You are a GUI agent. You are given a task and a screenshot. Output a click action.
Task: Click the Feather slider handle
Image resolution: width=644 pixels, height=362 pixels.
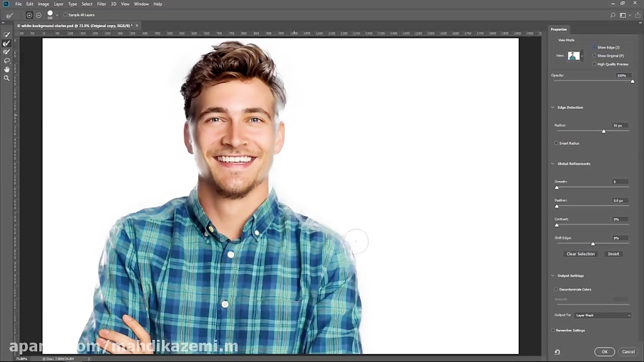tap(557, 207)
